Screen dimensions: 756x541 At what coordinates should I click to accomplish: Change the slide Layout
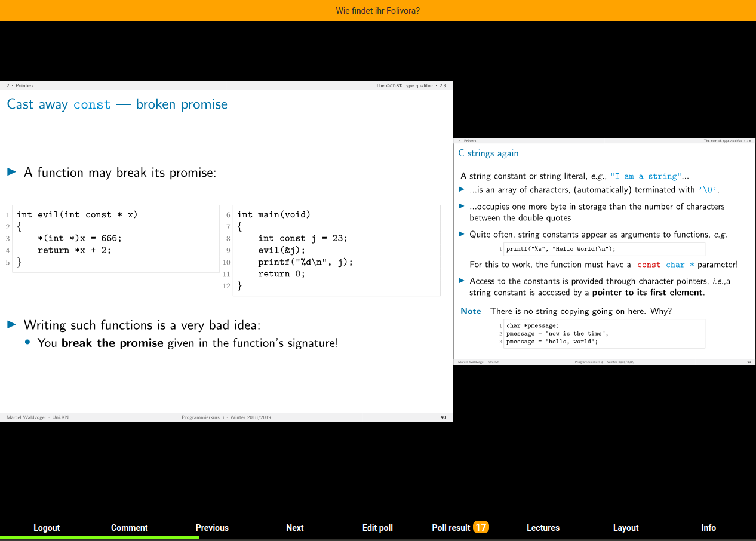coord(626,528)
